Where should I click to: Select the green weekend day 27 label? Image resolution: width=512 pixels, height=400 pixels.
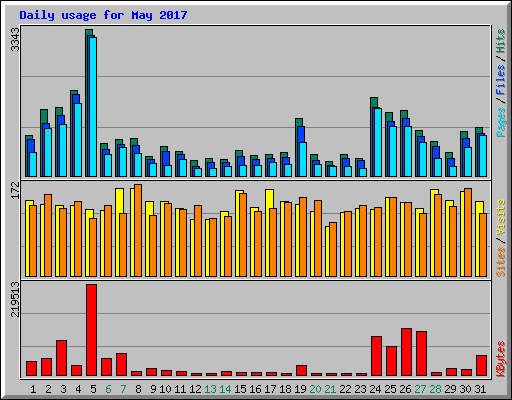[420, 389]
